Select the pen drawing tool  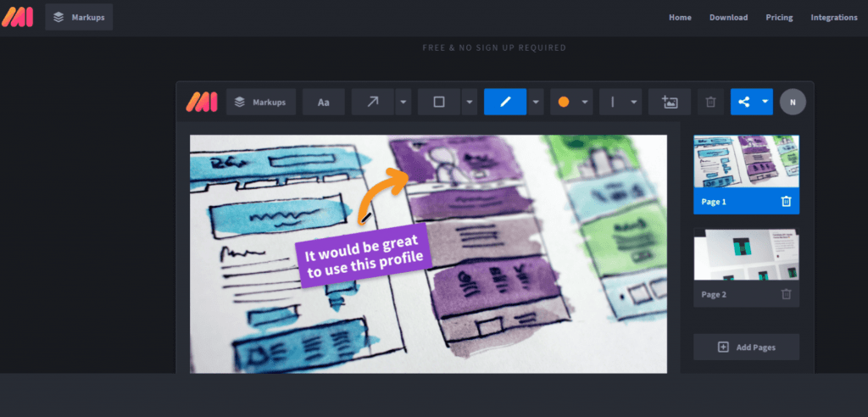pos(505,102)
